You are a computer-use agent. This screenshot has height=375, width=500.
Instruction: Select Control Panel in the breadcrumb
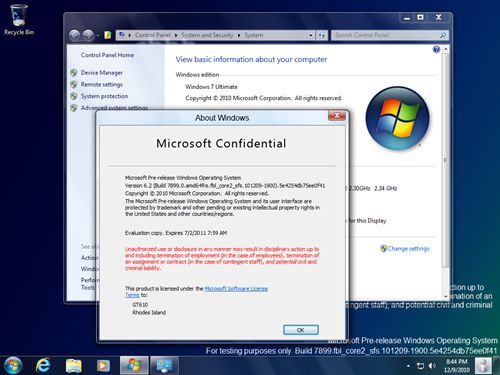153,35
